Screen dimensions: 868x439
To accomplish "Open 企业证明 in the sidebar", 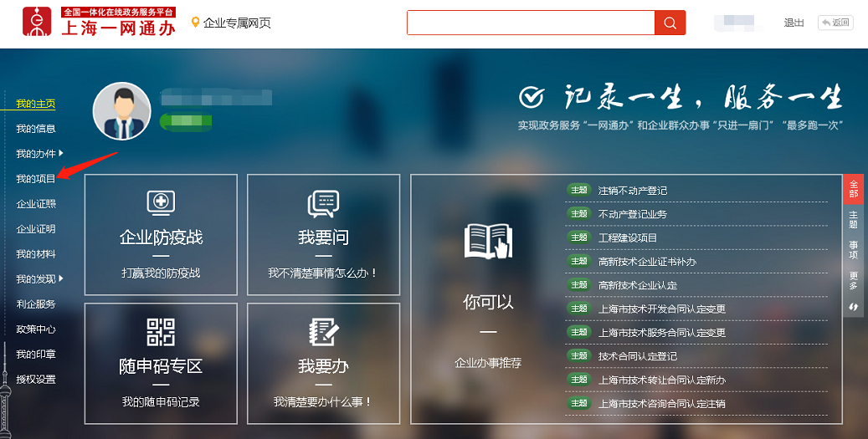I will click(36, 229).
